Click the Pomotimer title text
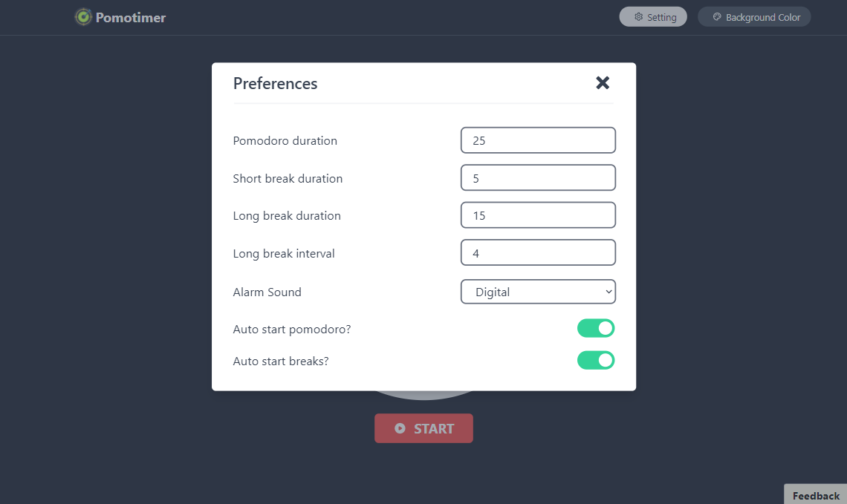 (x=131, y=17)
